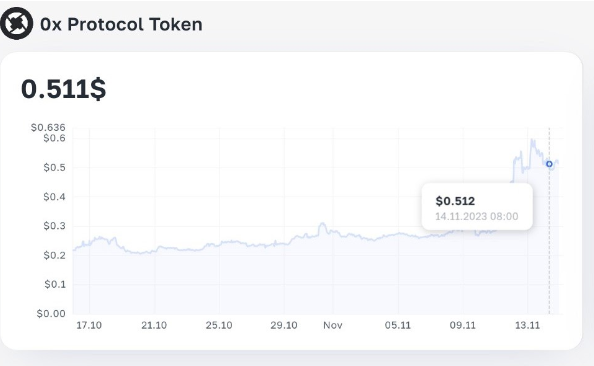
Task: Select the blue data point marker on chart
Action: [549, 164]
